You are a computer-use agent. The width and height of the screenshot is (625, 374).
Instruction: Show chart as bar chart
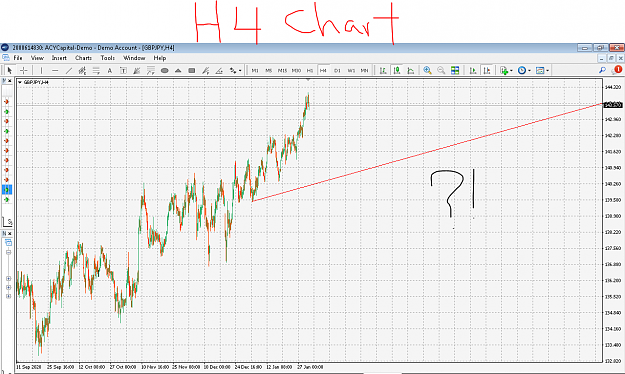tap(383, 71)
